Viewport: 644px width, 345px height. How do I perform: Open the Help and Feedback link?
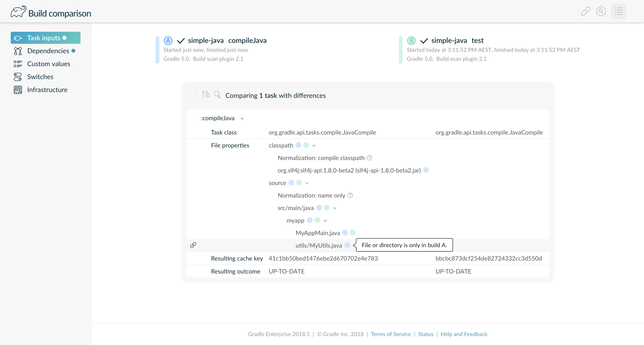pyautogui.click(x=464, y=334)
